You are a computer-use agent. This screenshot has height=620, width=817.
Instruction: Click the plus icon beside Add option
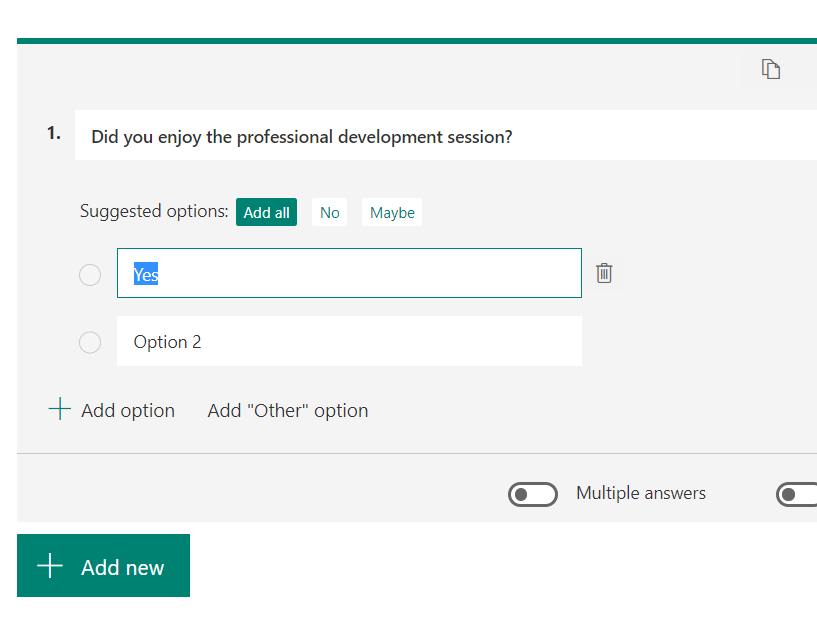60,410
